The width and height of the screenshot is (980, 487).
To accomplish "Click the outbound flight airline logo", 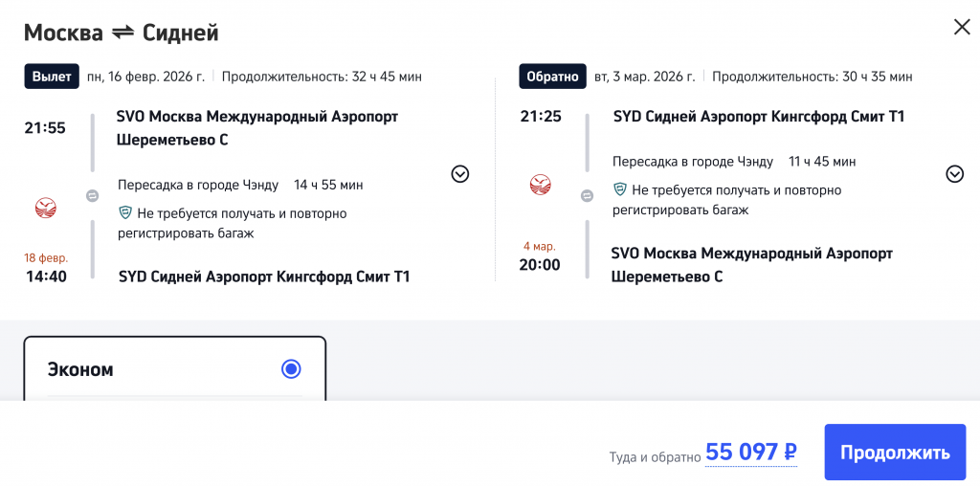I will [x=46, y=207].
